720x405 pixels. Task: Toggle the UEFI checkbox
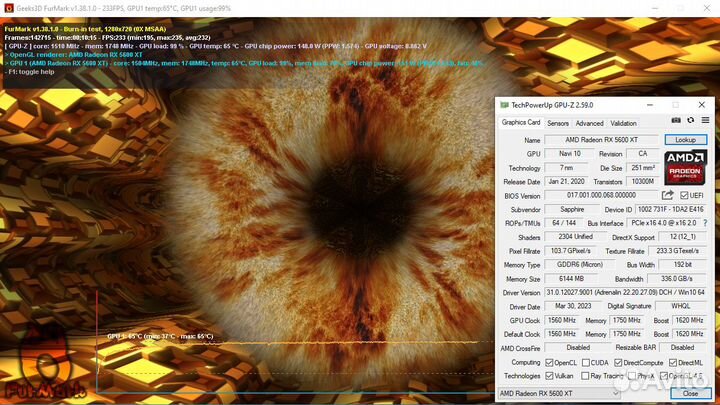pos(684,195)
